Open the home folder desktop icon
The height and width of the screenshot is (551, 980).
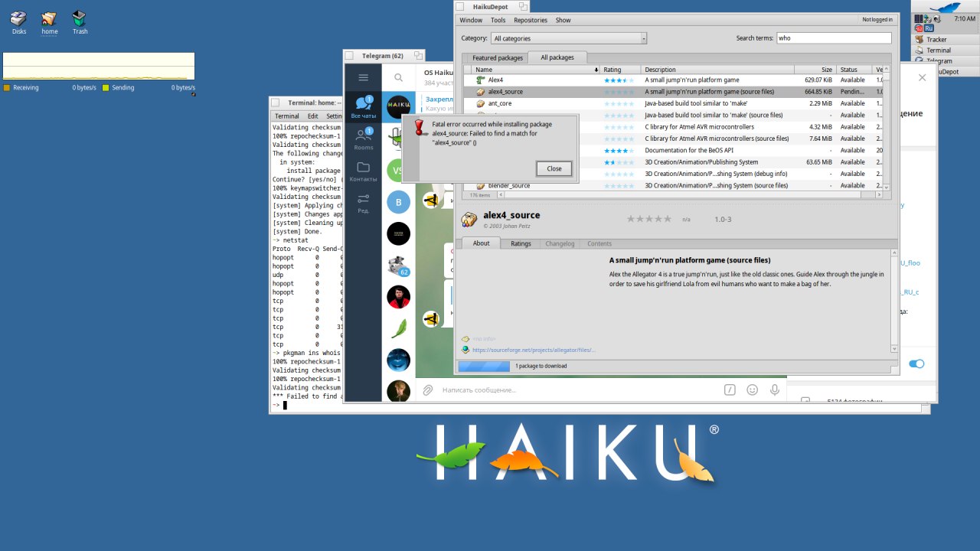(49, 22)
